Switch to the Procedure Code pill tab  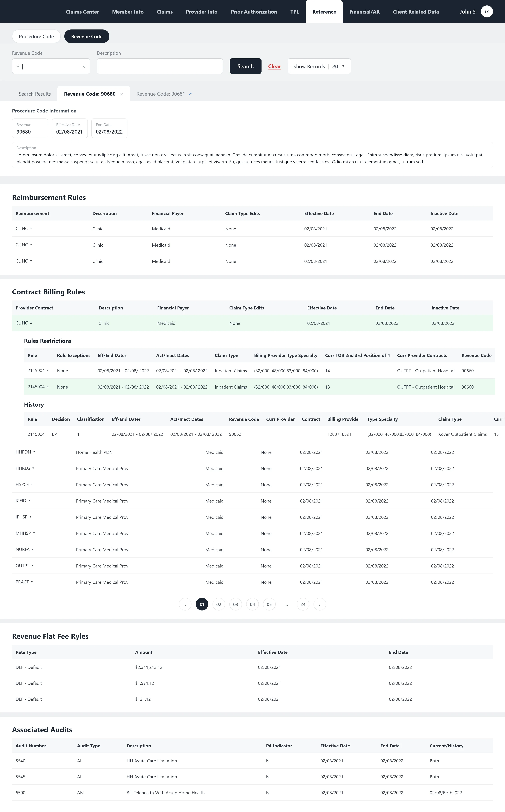[x=36, y=36]
